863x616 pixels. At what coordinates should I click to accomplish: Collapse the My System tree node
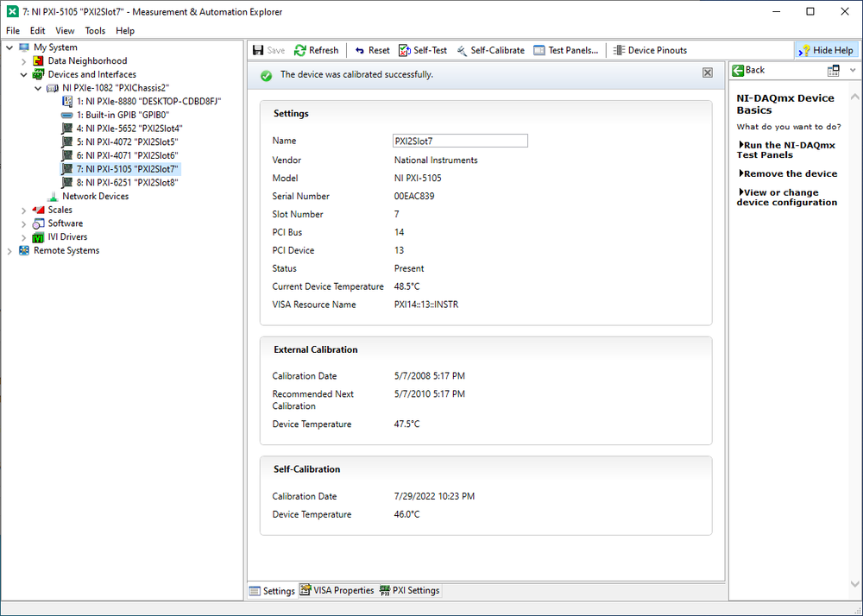click(9, 47)
